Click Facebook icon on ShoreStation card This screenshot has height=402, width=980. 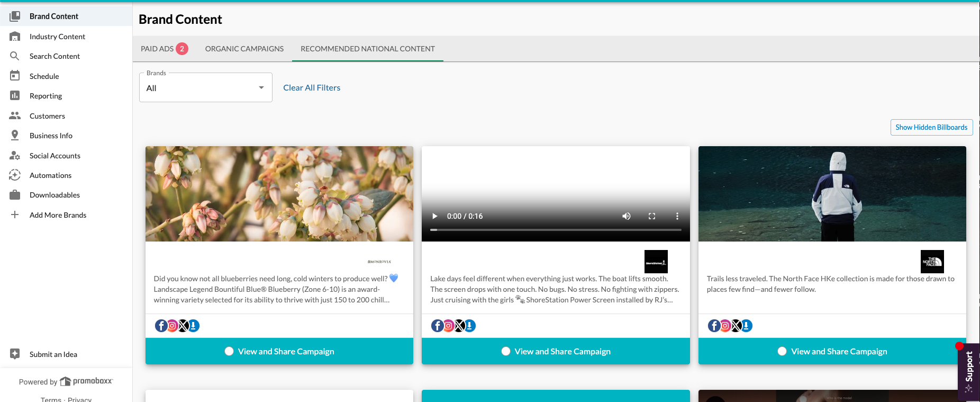tap(438, 326)
